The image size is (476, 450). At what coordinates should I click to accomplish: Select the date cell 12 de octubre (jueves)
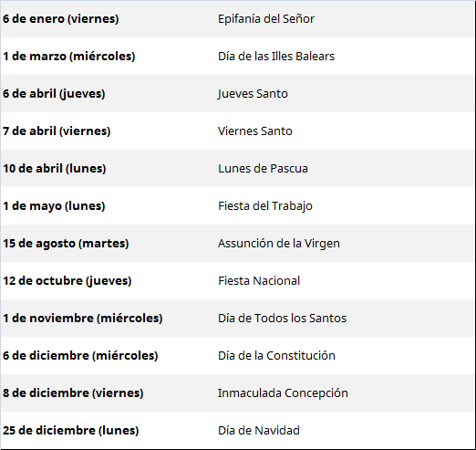(67, 281)
